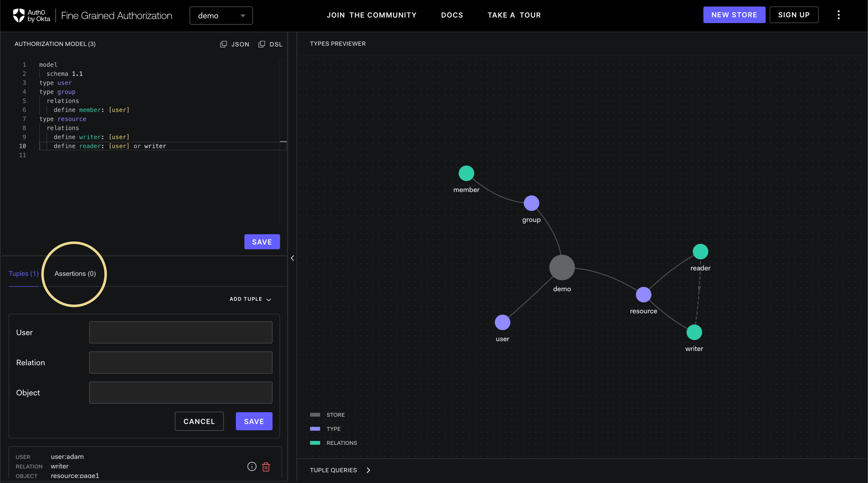Screen dimensions: 868x483
Task: Show info for user:adam tuple
Action: [252, 466]
